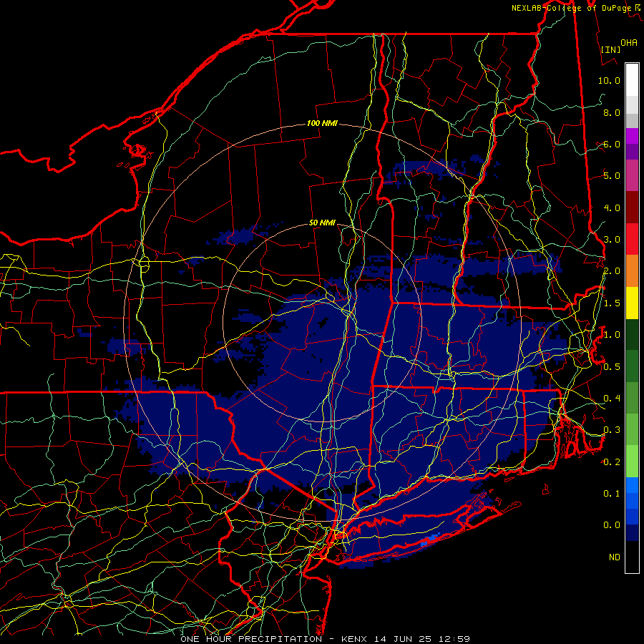Click the 0.4 legend value

tap(612, 398)
